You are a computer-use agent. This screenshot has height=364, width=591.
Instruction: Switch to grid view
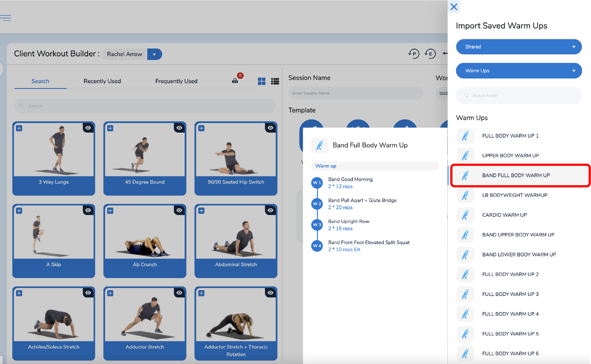click(x=262, y=81)
